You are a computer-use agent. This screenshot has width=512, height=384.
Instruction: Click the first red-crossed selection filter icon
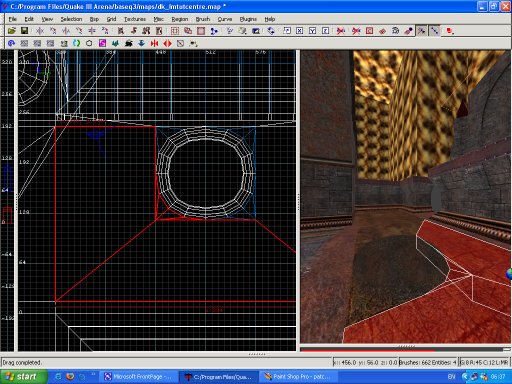pyautogui.click(x=341, y=31)
